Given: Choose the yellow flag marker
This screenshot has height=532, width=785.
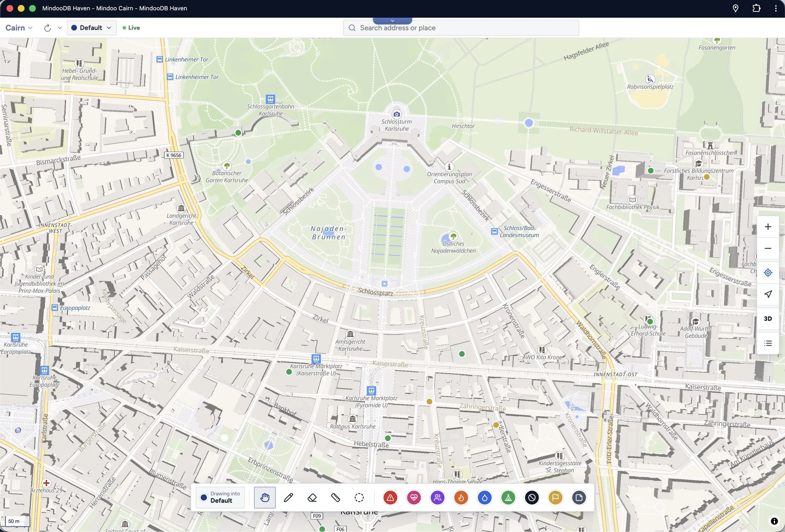Looking at the screenshot, I should tap(555, 497).
